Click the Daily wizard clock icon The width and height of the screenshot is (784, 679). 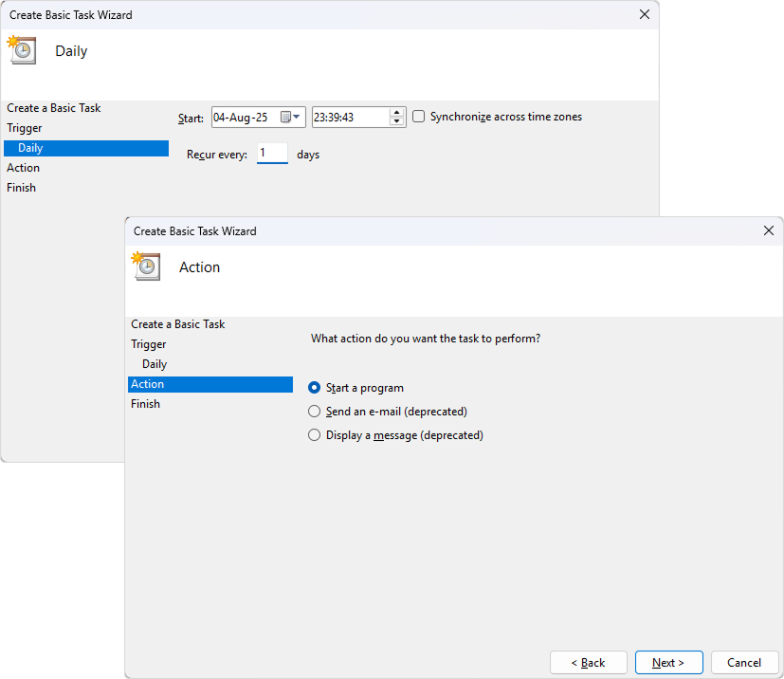pyautogui.click(x=21, y=49)
